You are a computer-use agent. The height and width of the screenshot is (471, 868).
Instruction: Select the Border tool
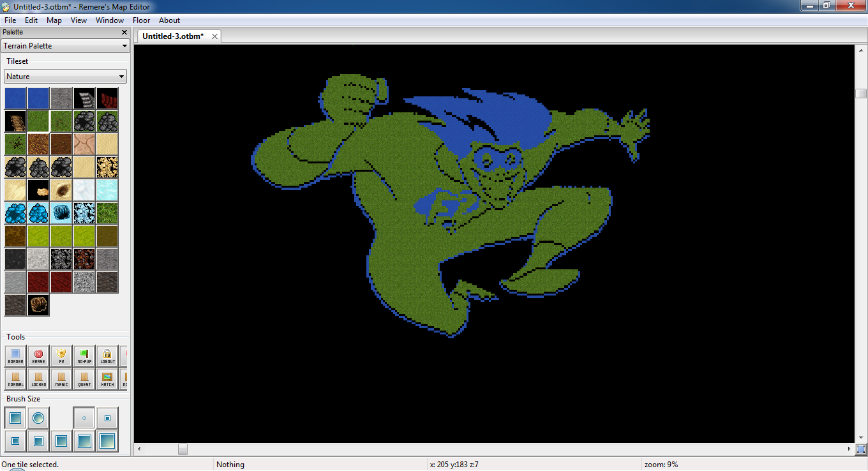click(15, 356)
